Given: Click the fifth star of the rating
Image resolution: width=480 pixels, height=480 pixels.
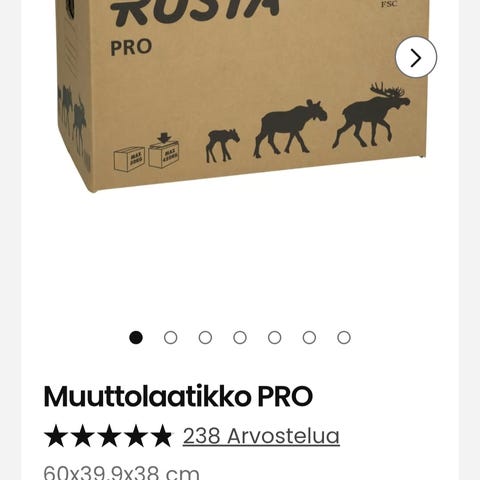Looking at the screenshot, I should [x=163, y=436].
